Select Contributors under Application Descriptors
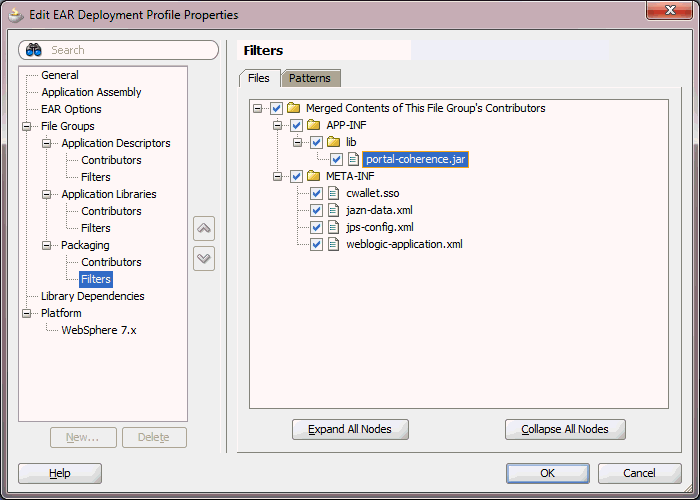 click(111, 160)
